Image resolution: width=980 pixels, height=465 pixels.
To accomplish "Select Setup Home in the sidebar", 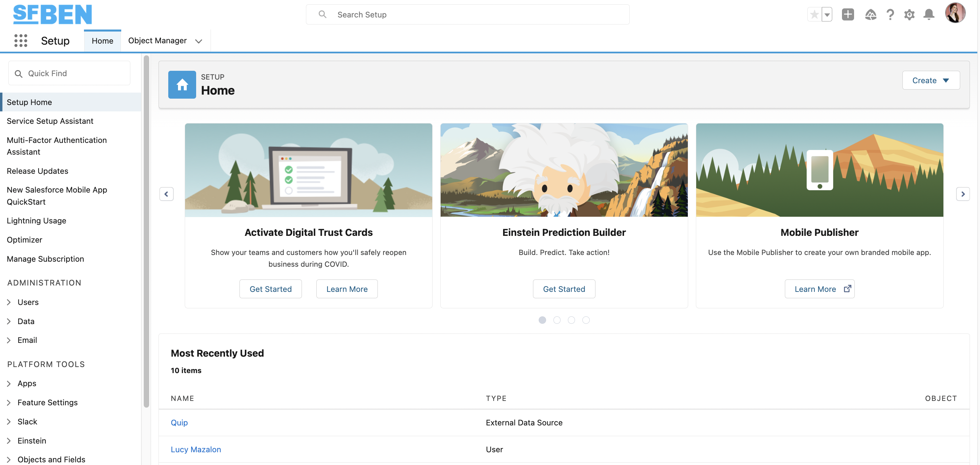I will tap(71, 102).
